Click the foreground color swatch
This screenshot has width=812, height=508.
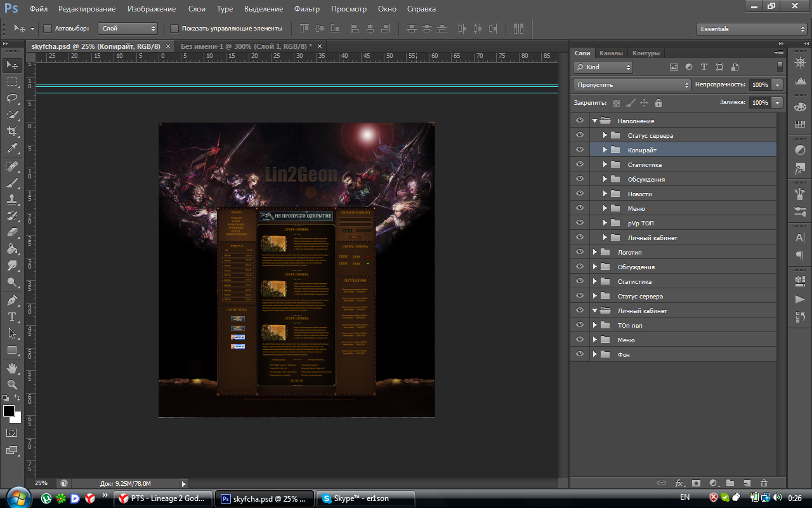[9, 411]
